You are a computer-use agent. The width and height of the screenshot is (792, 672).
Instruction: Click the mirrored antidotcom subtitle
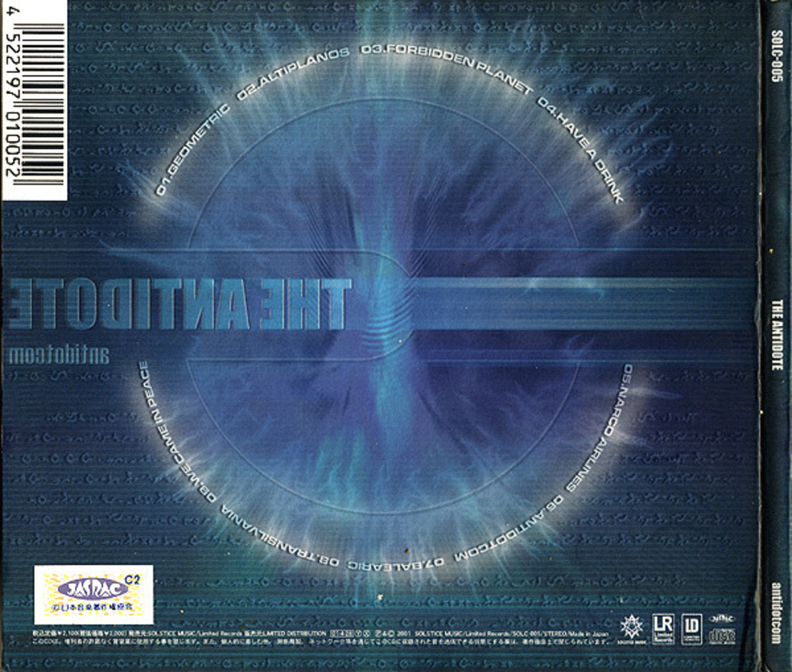click(x=59, y=355)
